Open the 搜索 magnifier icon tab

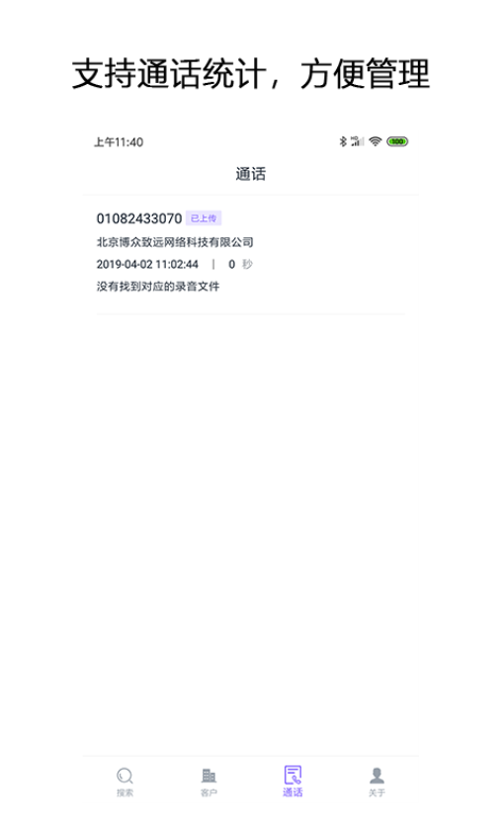(x=125, y=775)
